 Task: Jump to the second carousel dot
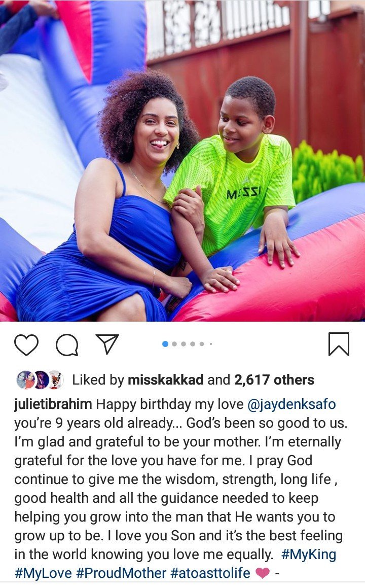pyautogui.click(x=174, y=344)
